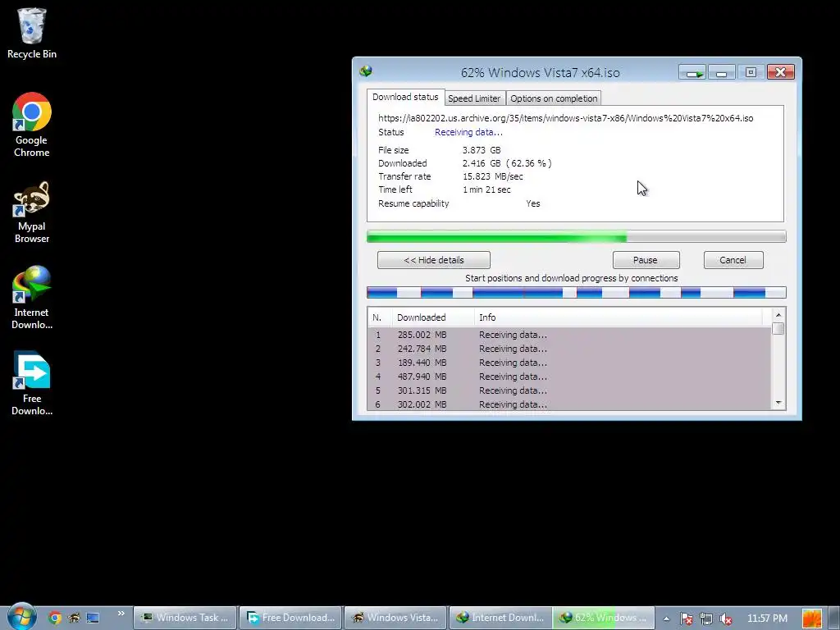The width and height of the screenshot is (840, 630).
Task: Select connection row 4 with 487.940 MB
Action: click(569, 377)
